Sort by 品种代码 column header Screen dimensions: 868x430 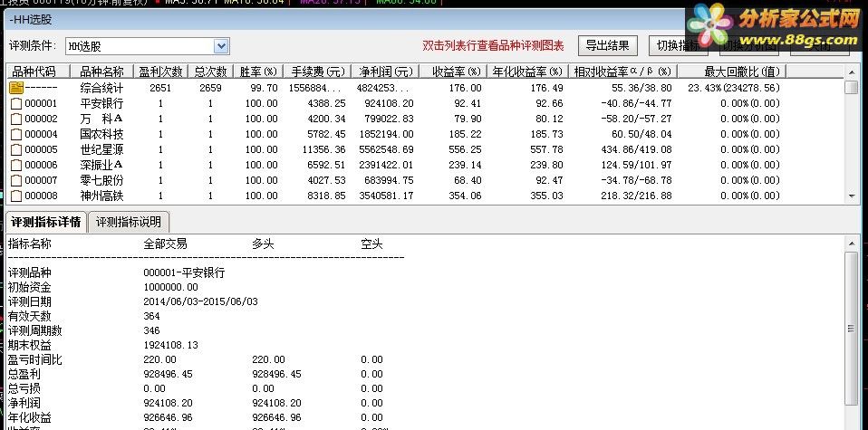[38, 72]
